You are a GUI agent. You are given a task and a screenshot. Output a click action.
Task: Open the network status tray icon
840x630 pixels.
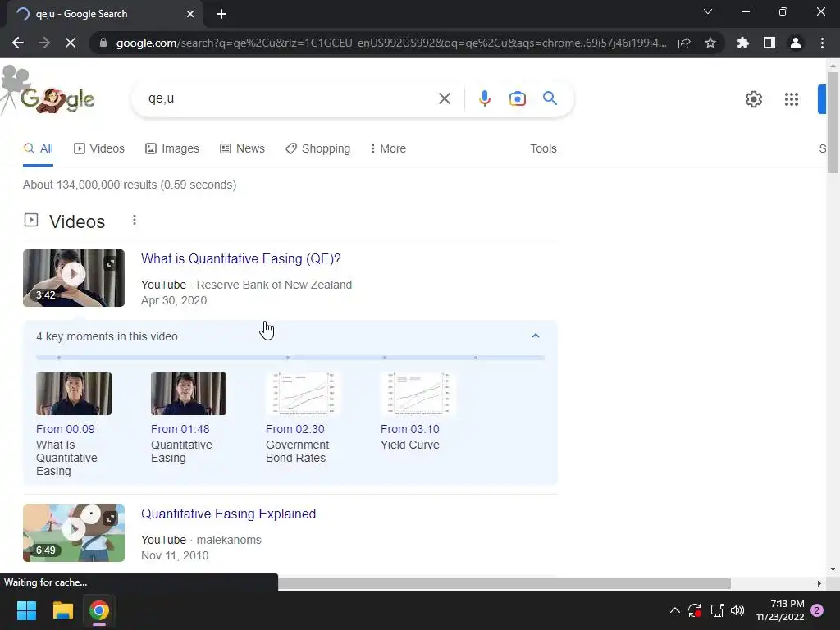717,610
